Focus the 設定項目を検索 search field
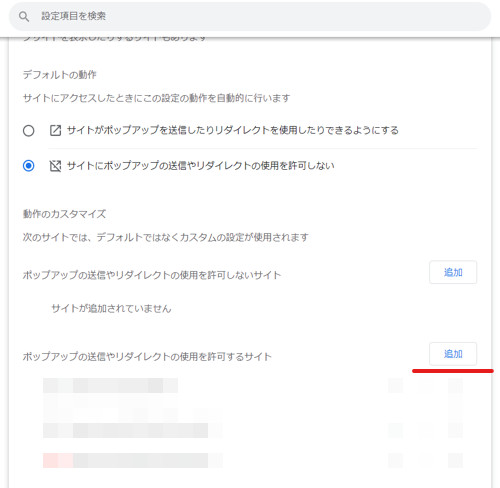This screenshot has height=488, width=500. click(250, 16)
